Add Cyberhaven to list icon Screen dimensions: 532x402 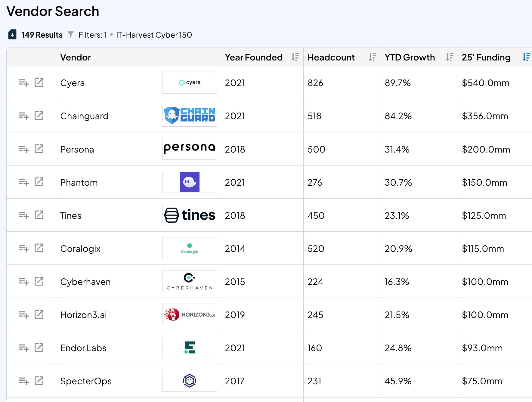click(24, 282)
